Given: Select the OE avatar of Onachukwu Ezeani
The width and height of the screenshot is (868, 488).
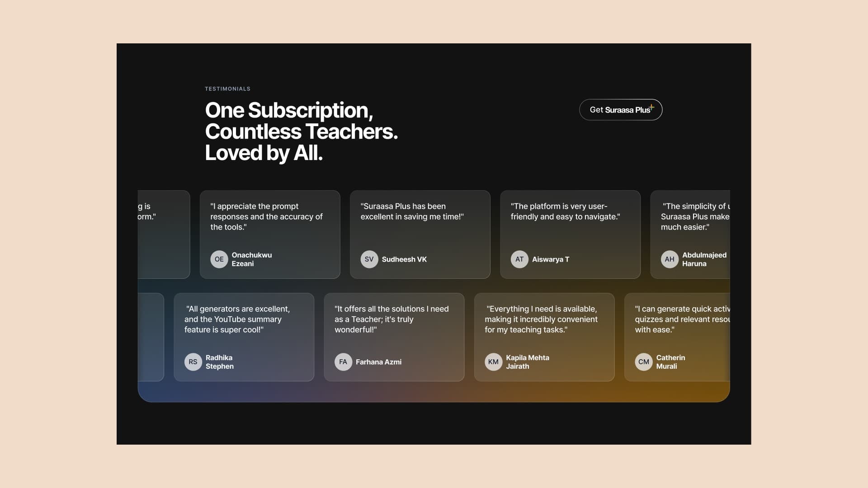Looking at the screenshot, I should (x=219, y=259).
